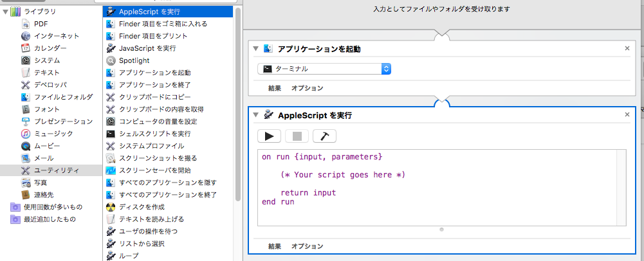
Task: Select the プレゼンテーション category
Action: [x=63, y=122]
